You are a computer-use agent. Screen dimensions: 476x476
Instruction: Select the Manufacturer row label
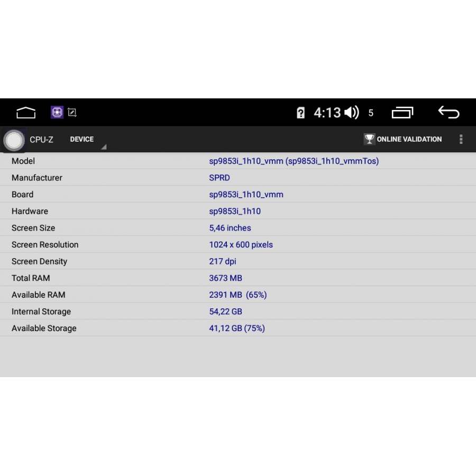(x=36, y=178)
